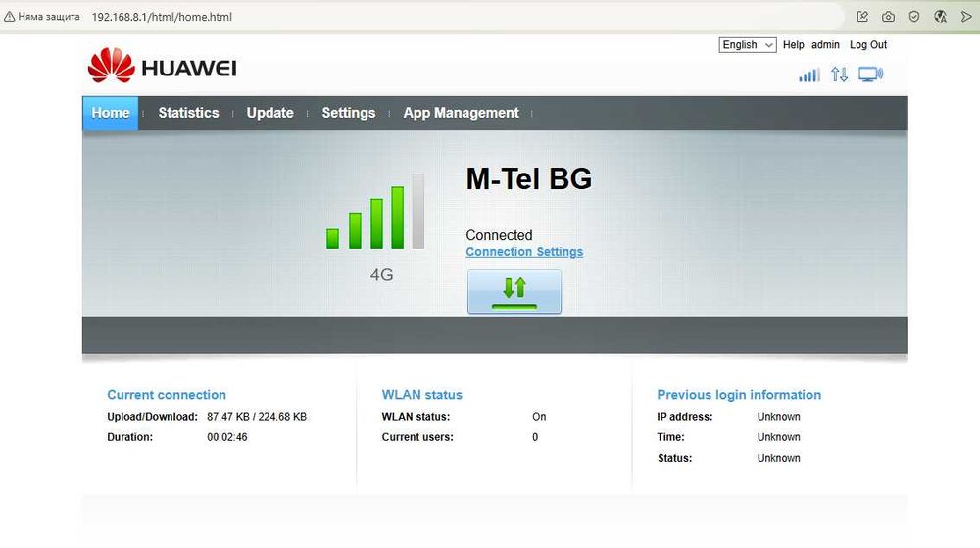
Task: Click Log Out
Action: [x=868, y=45]
